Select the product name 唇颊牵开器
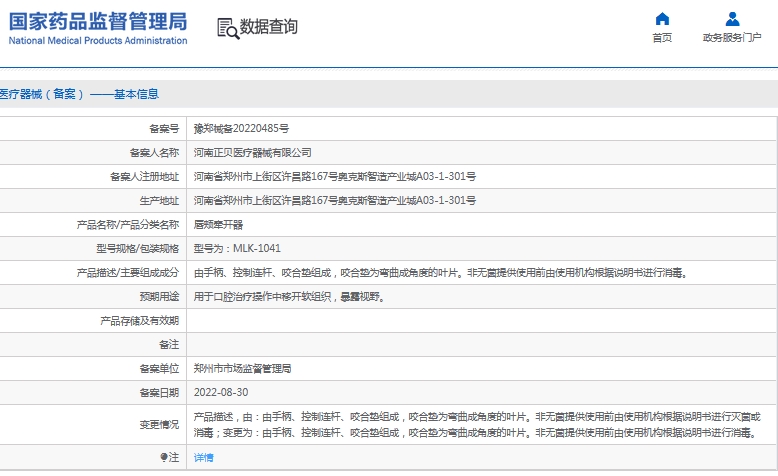Image resolution: width=778 pixels, height=476 pixels. (218, 225)
